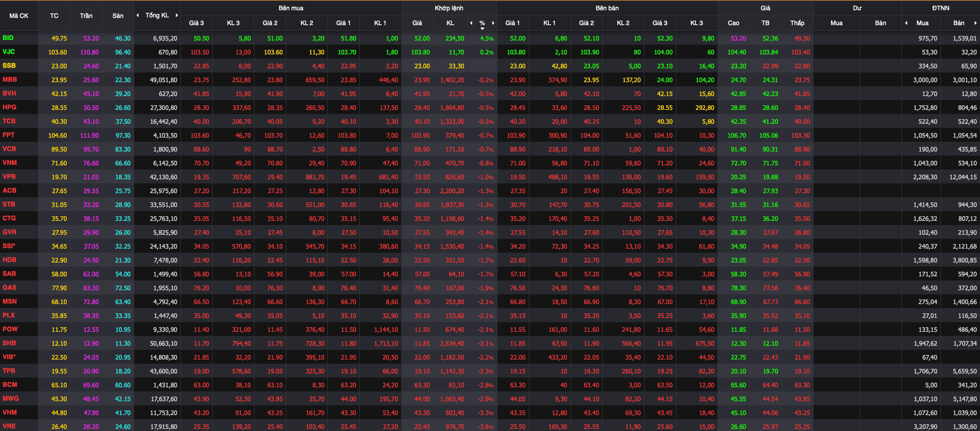Click the Bên mua group header
Screen dimensions: 980x431
coord(291,8)
